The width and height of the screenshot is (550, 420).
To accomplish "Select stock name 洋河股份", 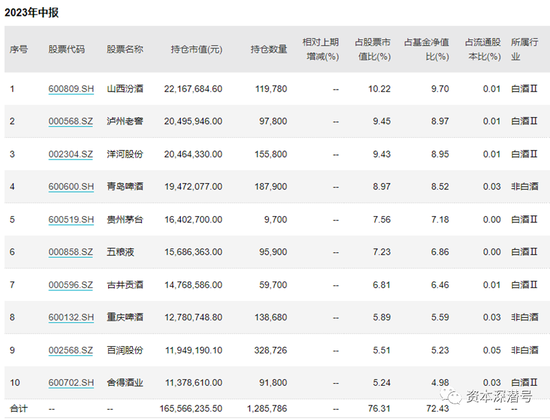I will coord(125,154).
